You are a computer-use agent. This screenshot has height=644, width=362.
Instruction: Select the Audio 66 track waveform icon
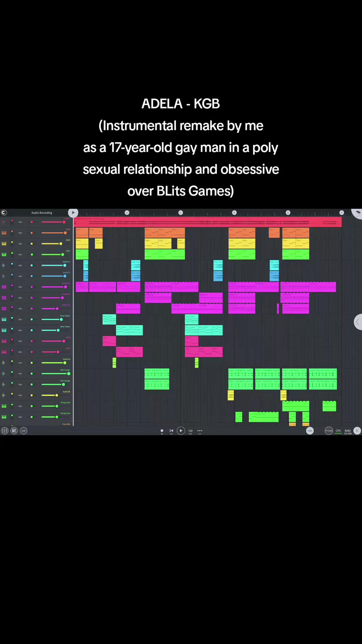[4, 395]
